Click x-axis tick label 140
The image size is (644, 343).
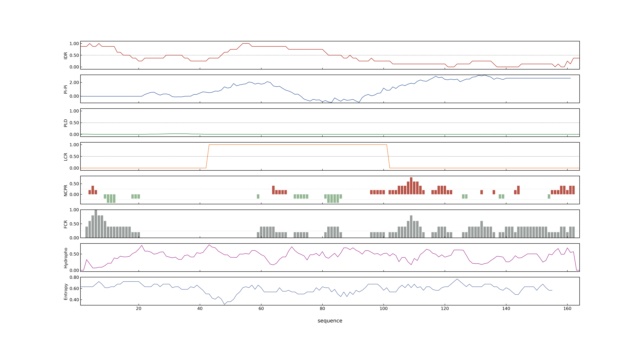click(506, 309)
